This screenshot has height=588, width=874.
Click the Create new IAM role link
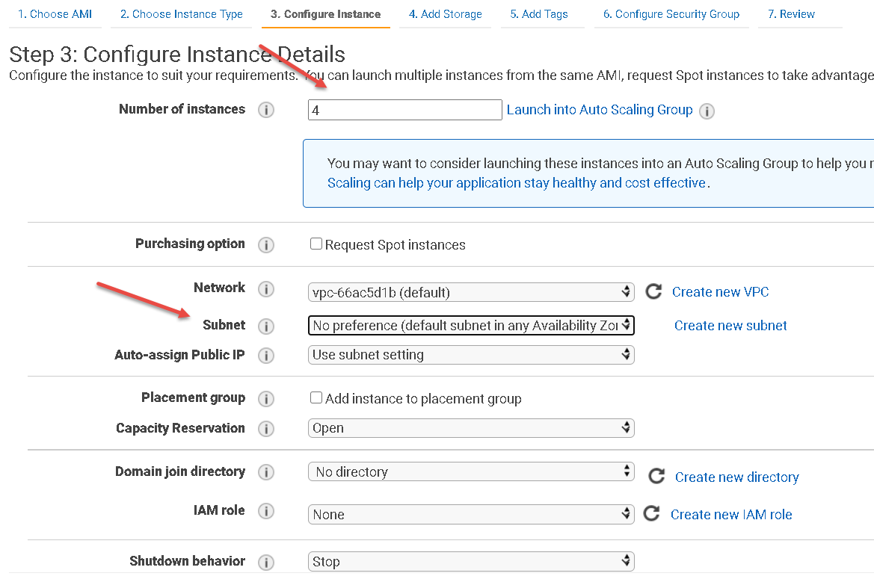tap(730, 514)
